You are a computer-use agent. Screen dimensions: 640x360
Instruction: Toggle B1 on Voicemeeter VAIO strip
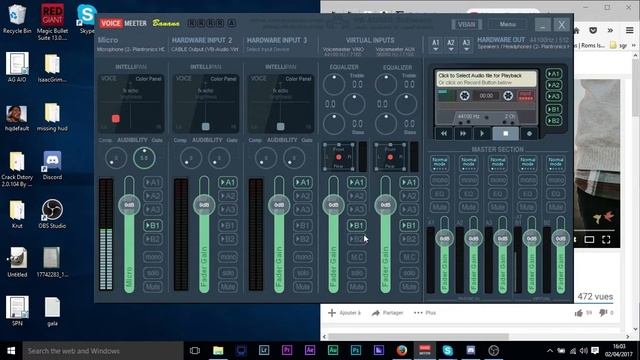pos(356,225)
